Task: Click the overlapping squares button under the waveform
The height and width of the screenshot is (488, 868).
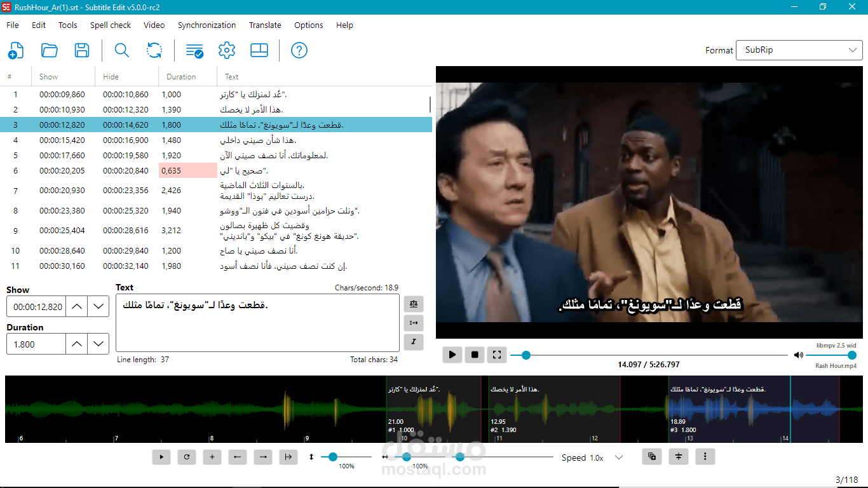Action: [652, 456]
